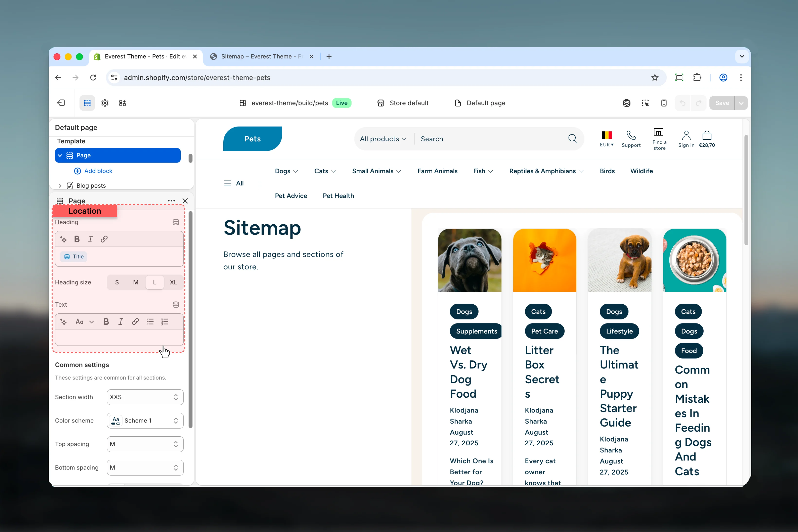The image size is (798, 532).
Task: Click Add block link
Action: (93, 171)
